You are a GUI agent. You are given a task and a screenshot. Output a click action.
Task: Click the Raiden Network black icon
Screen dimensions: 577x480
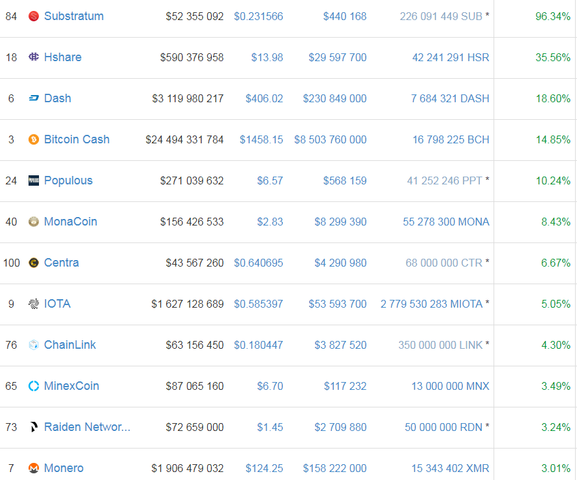point(33,427)
